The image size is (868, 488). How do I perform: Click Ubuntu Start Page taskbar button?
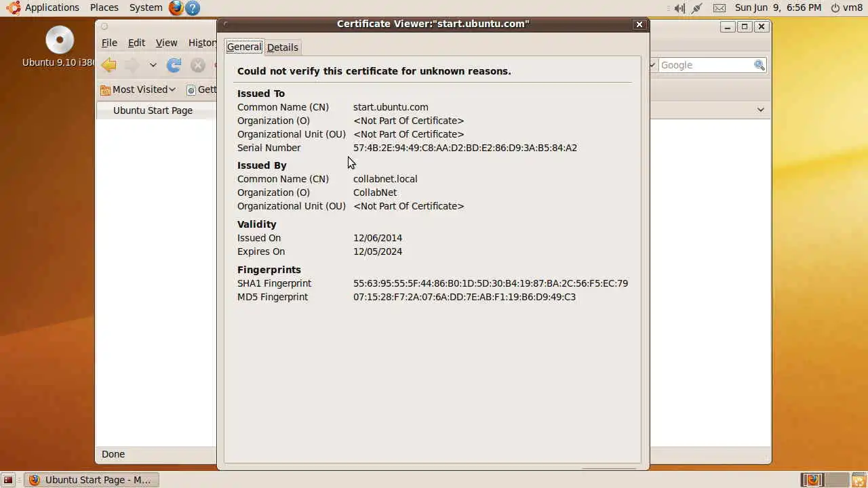pos(91,480)
